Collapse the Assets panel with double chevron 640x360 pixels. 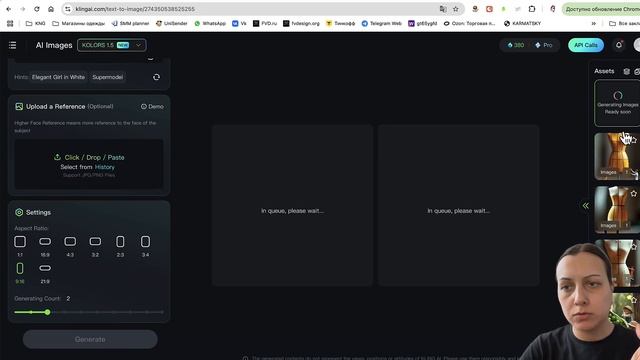(x=586, y=206)
